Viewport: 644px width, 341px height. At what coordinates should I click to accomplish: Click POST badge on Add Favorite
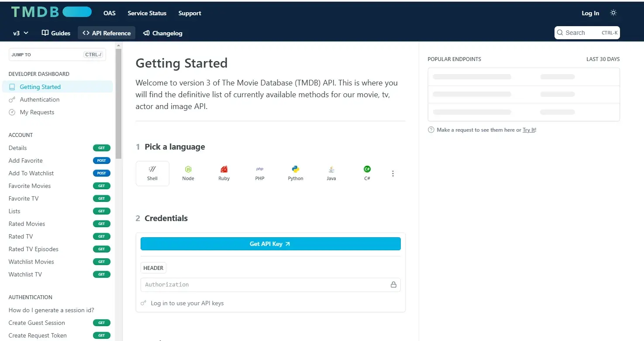click(102, 160)
